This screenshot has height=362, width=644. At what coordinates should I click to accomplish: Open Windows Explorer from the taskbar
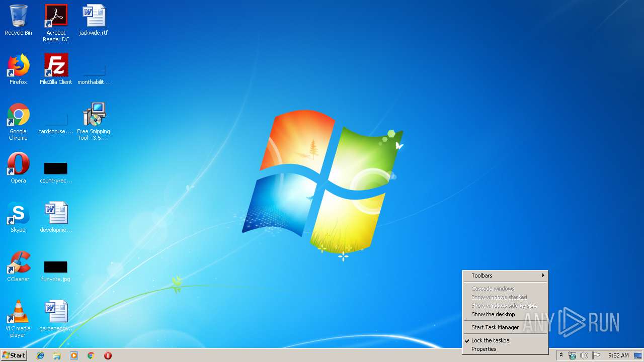(x=57, y=355)
